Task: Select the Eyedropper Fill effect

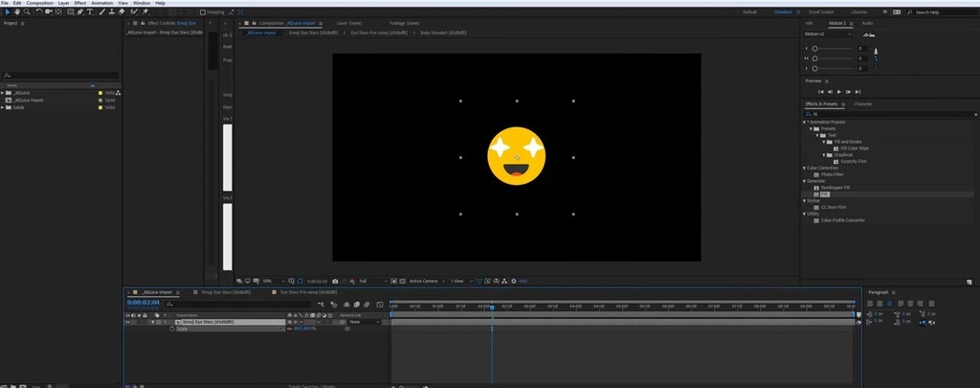Action: [835, 187]
